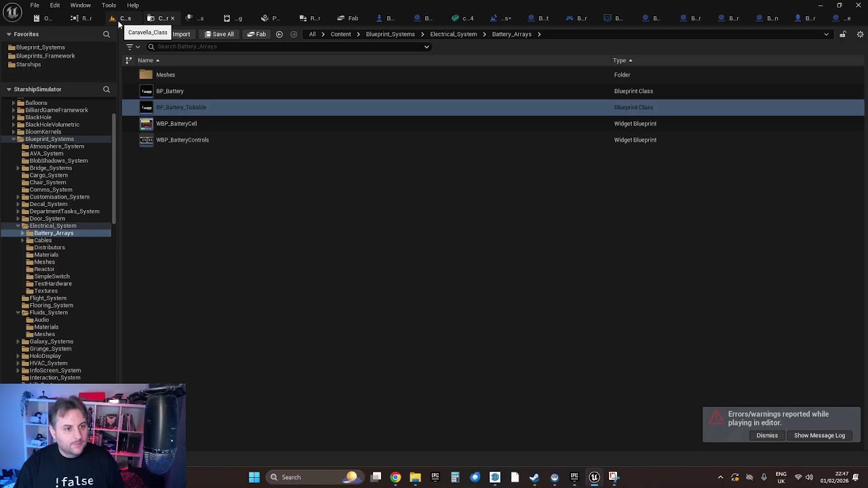
Task: Navigate to Content in breadcrumb path
Action: click(341, 34)
